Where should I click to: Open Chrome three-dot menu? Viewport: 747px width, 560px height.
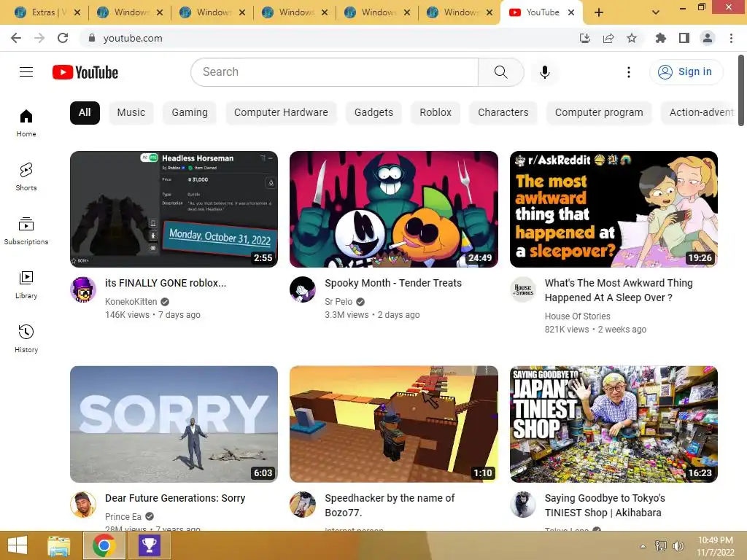tap(731, 38)
